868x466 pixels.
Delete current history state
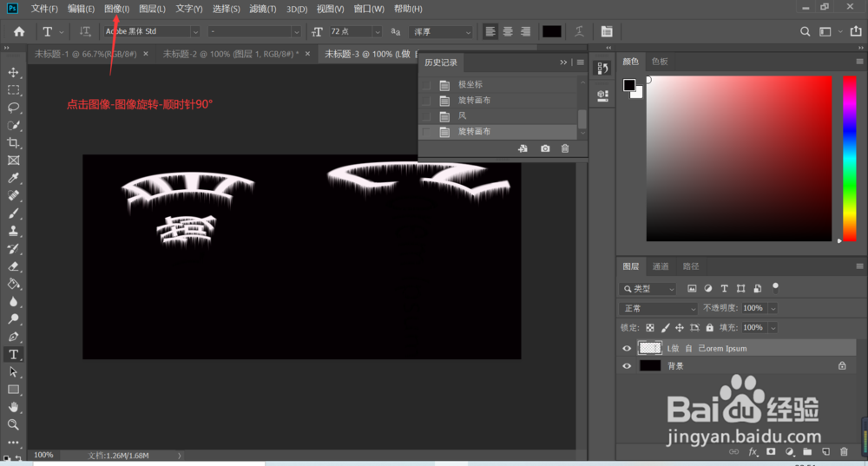point(565,149)
